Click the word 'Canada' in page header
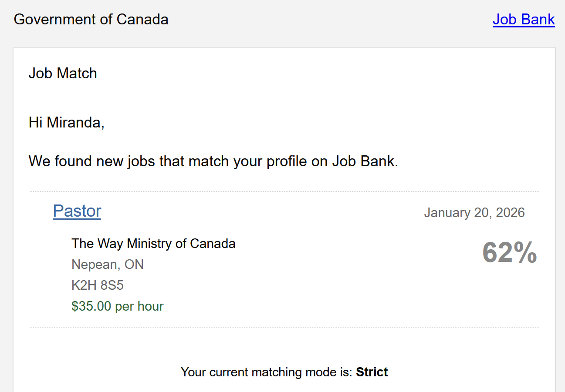Viewport: 565px width, 392px height. (142, 20)
